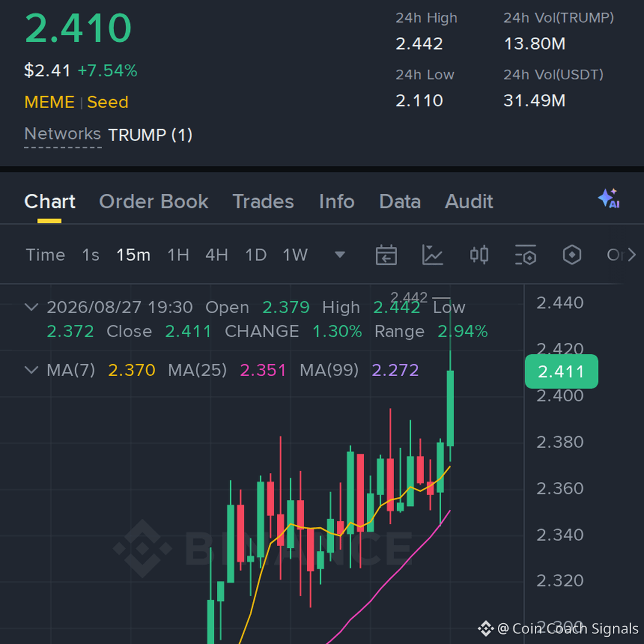Image resolution: width=644 pixels, height=644 pixels.
Task: Click the MA(99) value 2.272
Action: coord(395,370)
